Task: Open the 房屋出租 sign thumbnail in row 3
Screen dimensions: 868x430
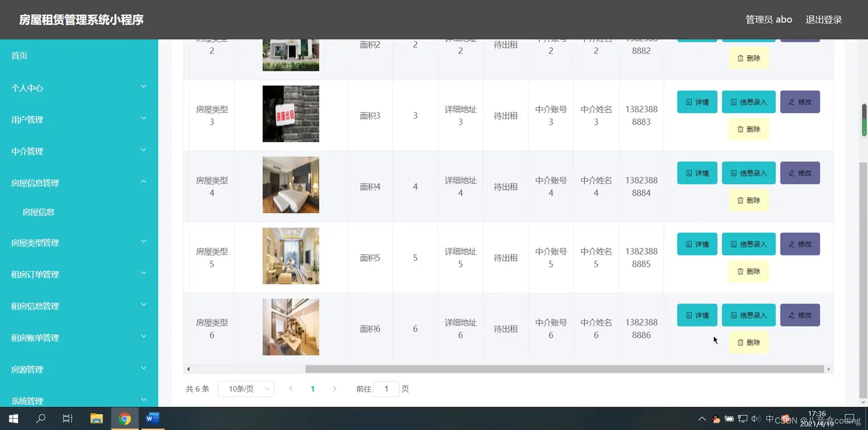Action: tap(291, 114)
